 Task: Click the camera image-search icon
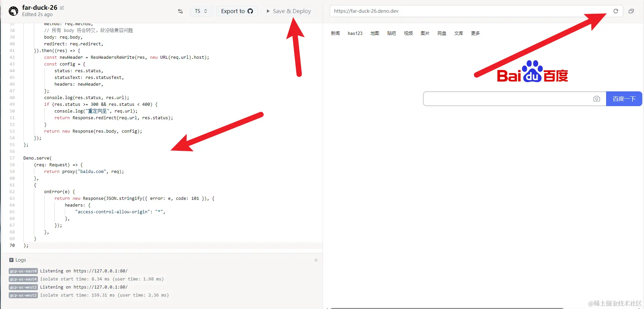(596, 99)
